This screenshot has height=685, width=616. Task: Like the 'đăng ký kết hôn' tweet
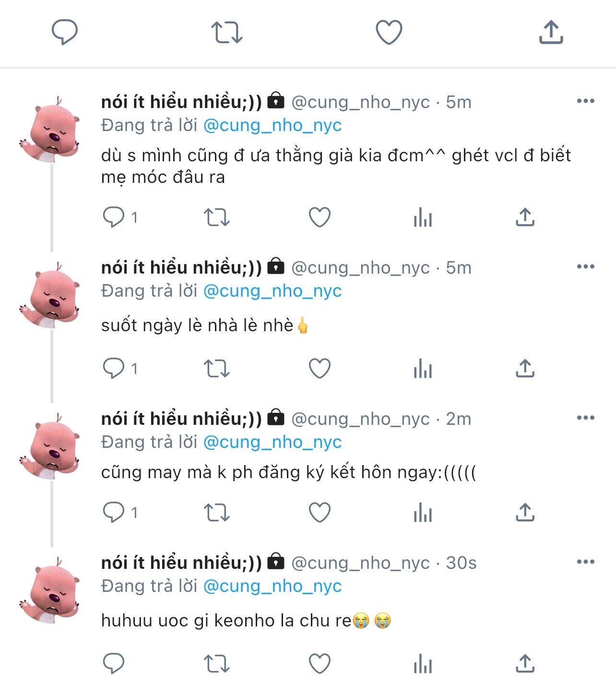[320, 513]
